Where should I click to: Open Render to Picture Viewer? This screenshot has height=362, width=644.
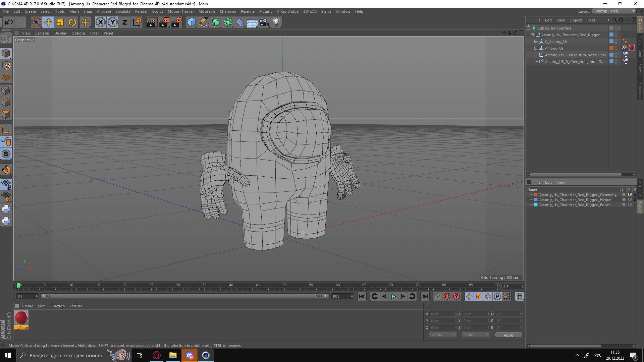(164, 22)
